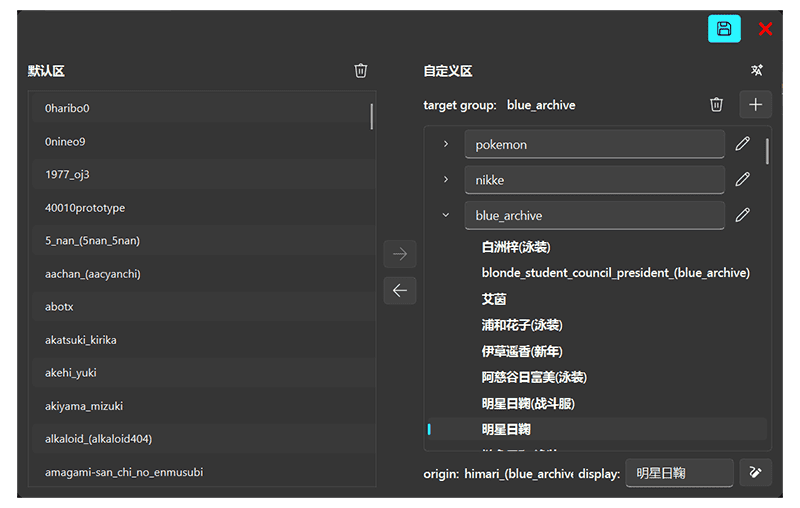Select 伊草遥香(新年) tree item
The height and width of the screenshot is (508, 800).
(522, 351)
